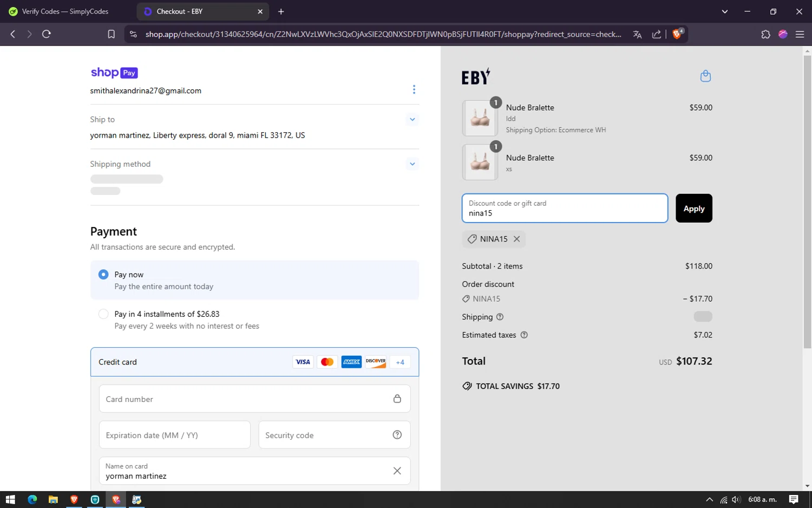Open the shopping bag cart icon
Screen dimensions: 812x508
tap(705, 76)
